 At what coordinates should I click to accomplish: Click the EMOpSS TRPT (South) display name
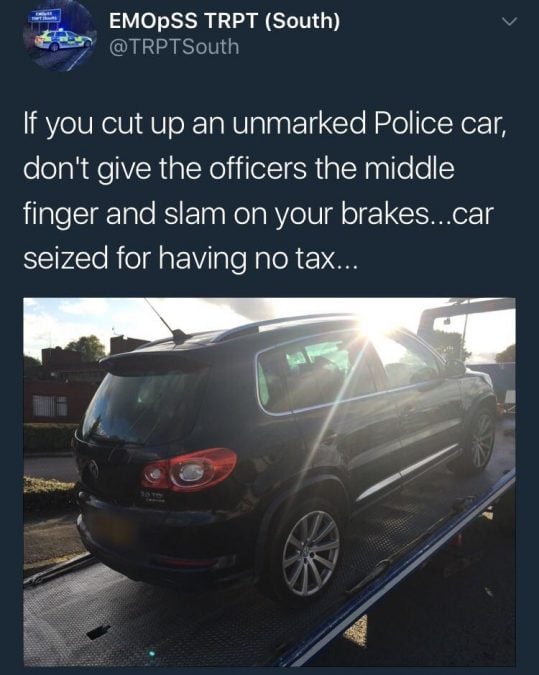[224, 21]
